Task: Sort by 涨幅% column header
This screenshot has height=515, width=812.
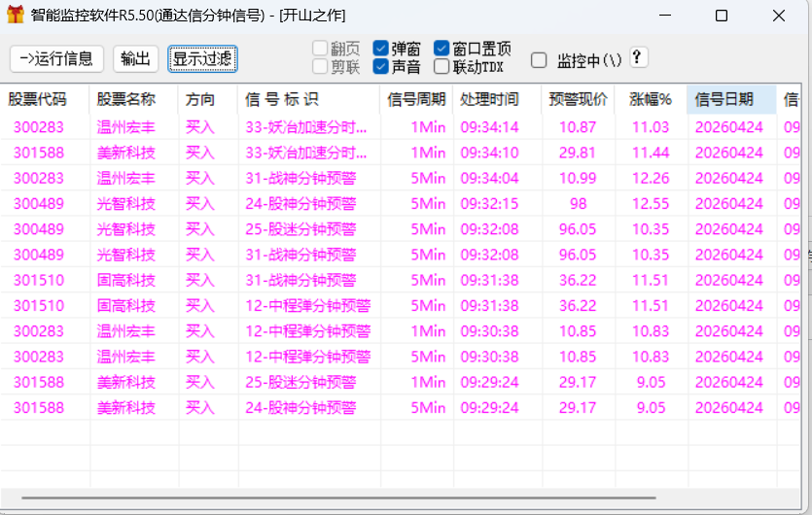Action: coord(651,99)
